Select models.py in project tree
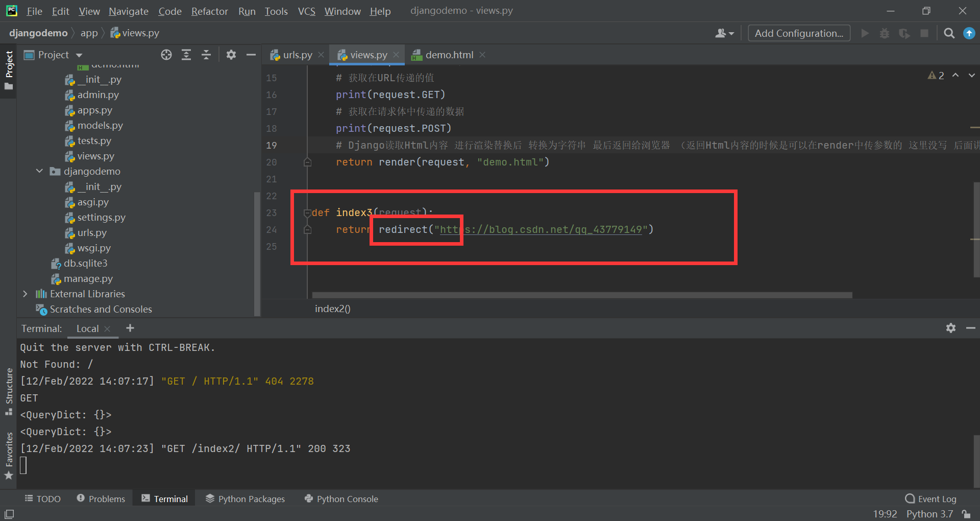The image size is (980, 521). (100, 125)
